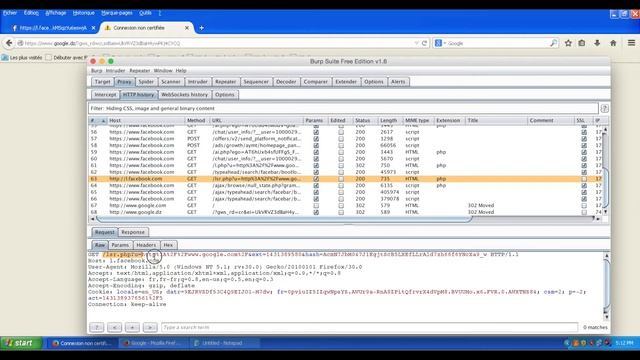Open Firefox 'Marque-pages' menu
This screenshot has height=360, width=640.
point(117,13)
